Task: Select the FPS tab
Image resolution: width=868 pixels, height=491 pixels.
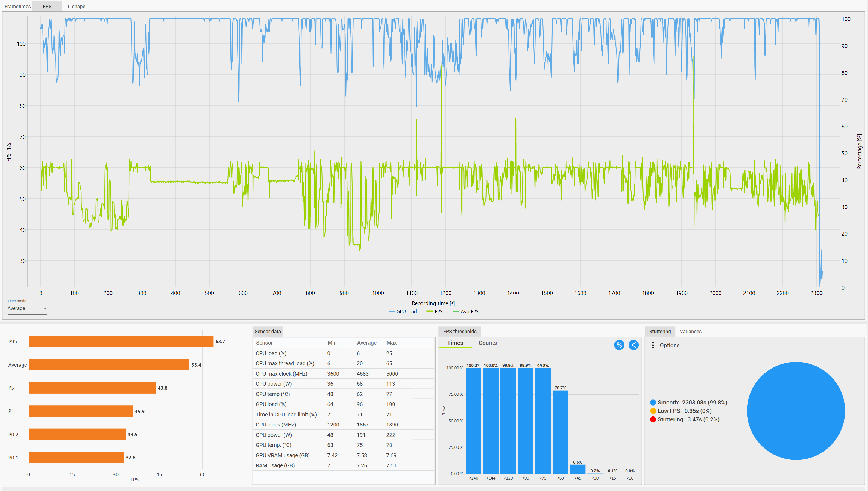Action: pyautogui.click(x=47, y=7)
